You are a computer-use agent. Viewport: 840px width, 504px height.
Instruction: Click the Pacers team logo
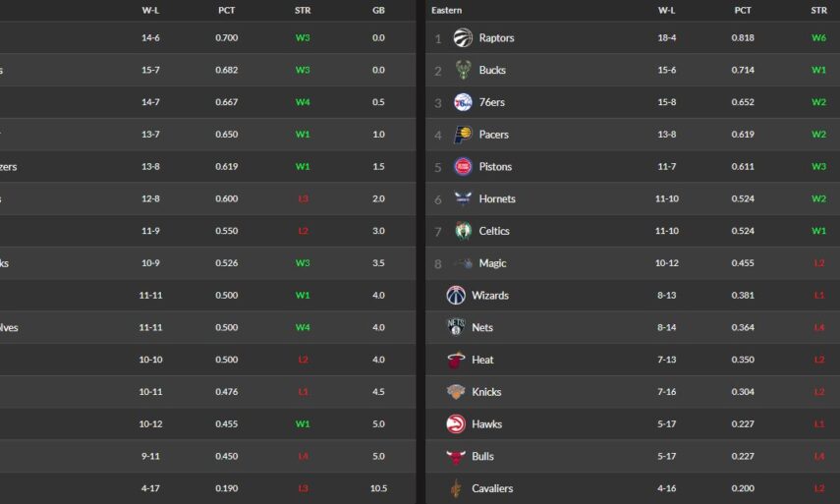463,135
